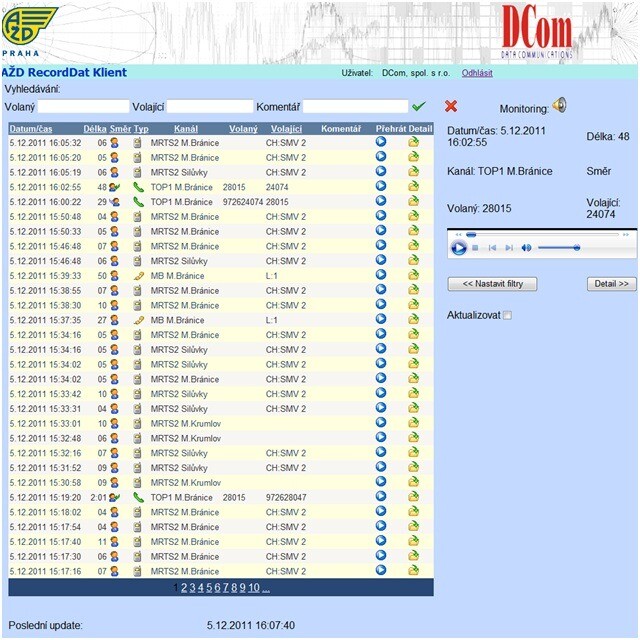Image resolution: width=640 pixels, height=640 pixels.
Task: Open detail folder icon for the 15:17:16 record
Action: 413,571
